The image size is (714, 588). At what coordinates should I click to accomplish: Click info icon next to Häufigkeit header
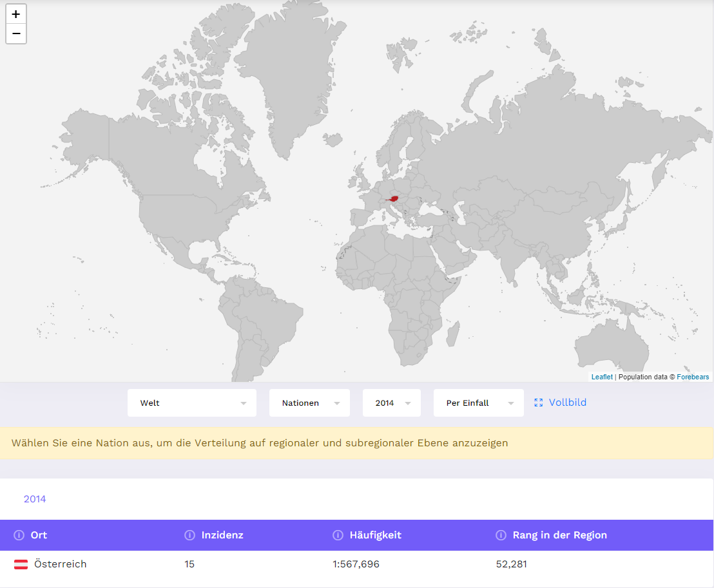[338, 535]
